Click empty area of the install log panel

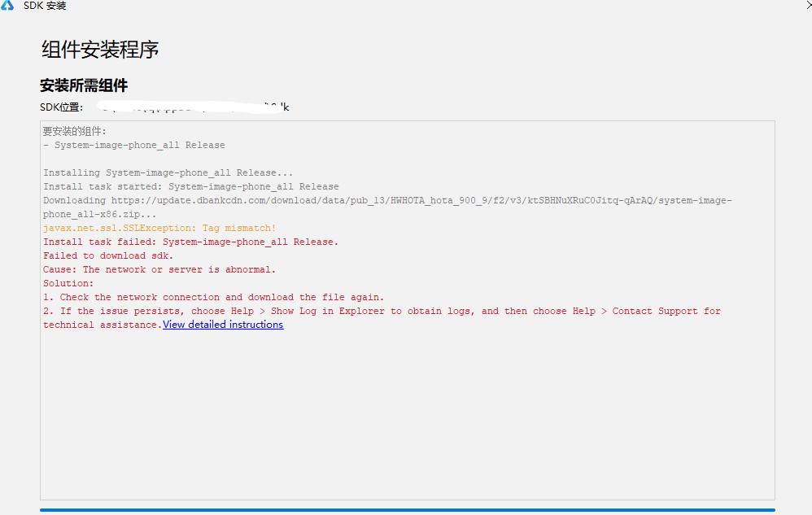[x=407, y=415]
